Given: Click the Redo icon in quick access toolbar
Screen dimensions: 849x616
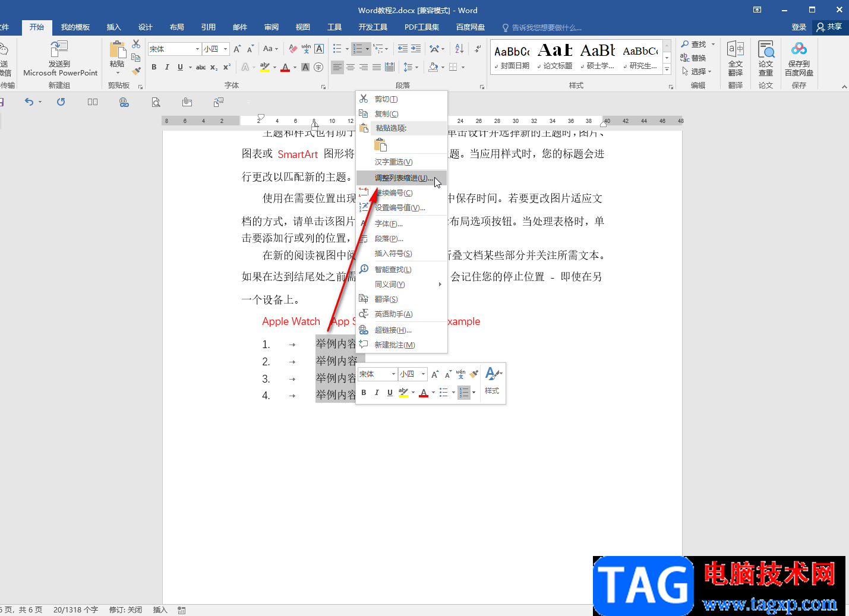Looking at the screenshot, I should tap(61, 102).
